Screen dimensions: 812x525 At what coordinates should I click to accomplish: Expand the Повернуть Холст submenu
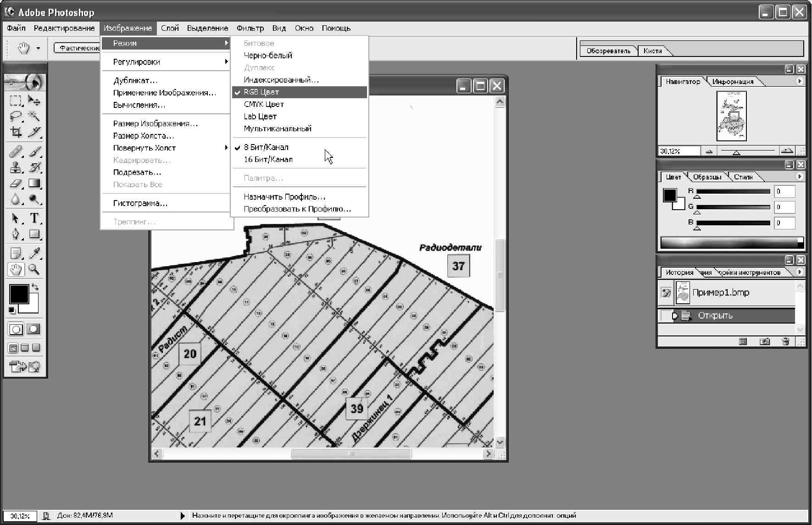[166, 148]
